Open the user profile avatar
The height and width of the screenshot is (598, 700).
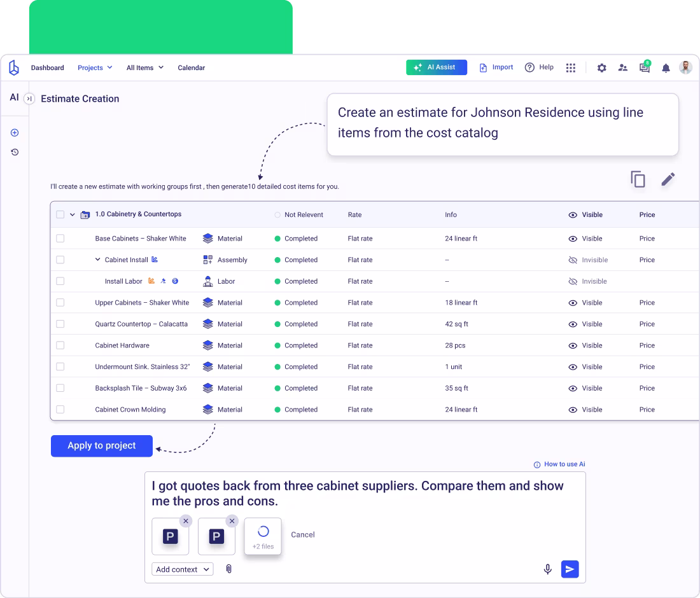pos(686,67)
